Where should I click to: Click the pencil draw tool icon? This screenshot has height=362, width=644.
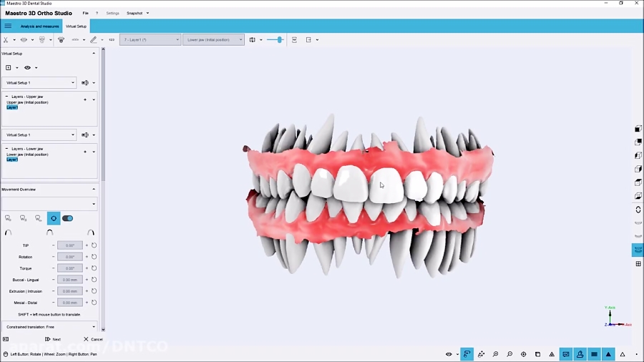pyautogui.click(x=93, y=40)
